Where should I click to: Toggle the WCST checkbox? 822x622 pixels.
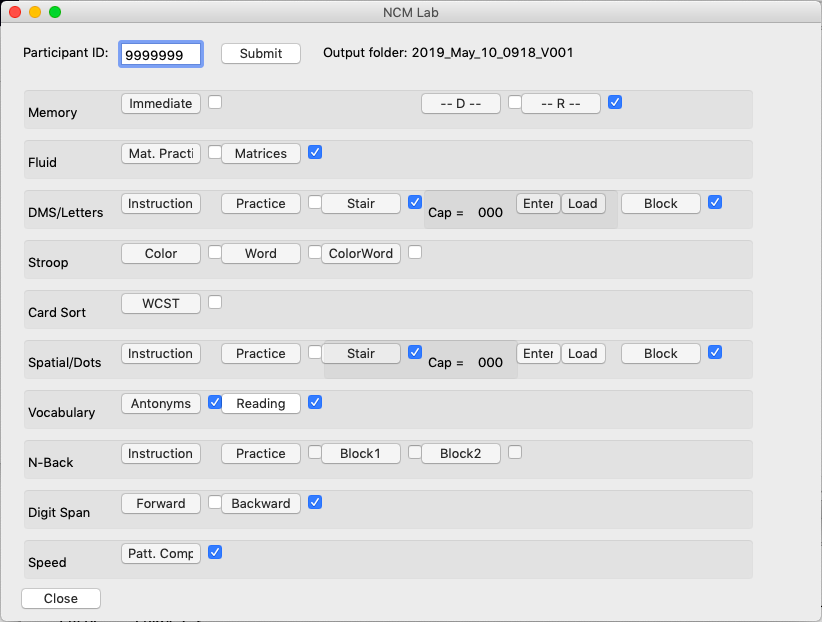pyautogui.click(x=215, y=302)
